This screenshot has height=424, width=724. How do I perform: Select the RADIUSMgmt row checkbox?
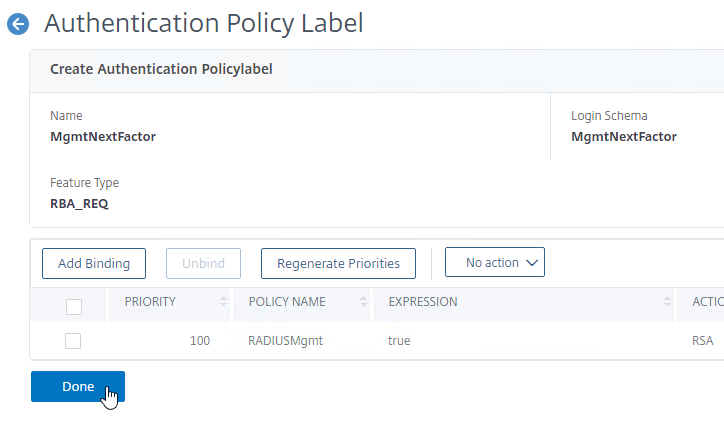click(x=73, y=341)
